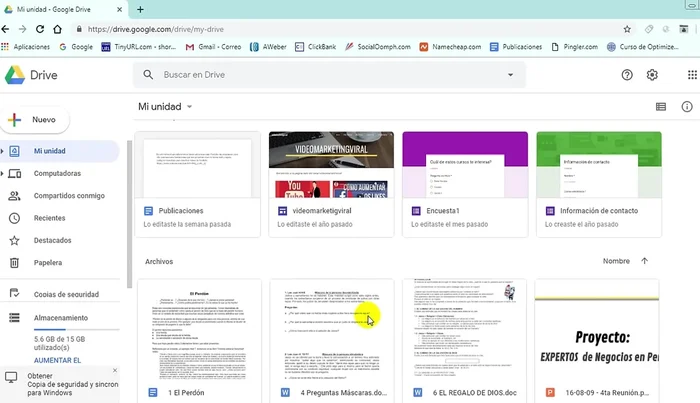This screenshot has width=700, height=403.
Task: Open Almacenamiento section
Action: 59,318
